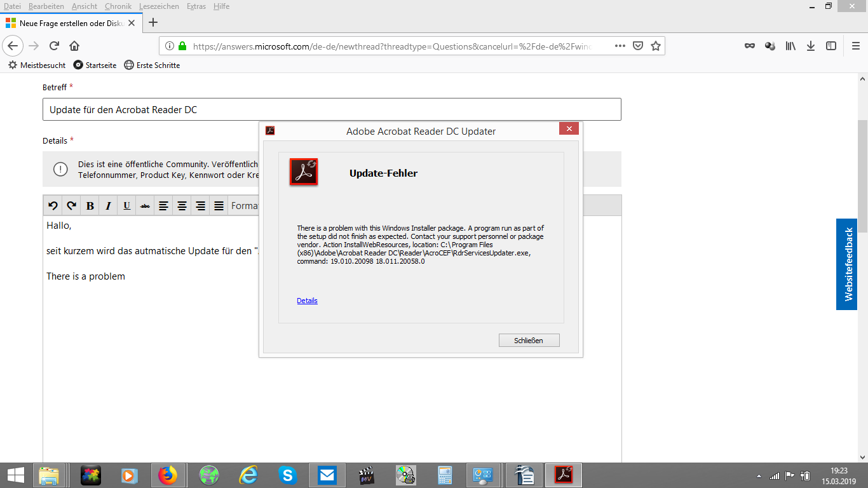Open the Extras menu
This screenshot has height=488, width=868.
pos(197,6)
